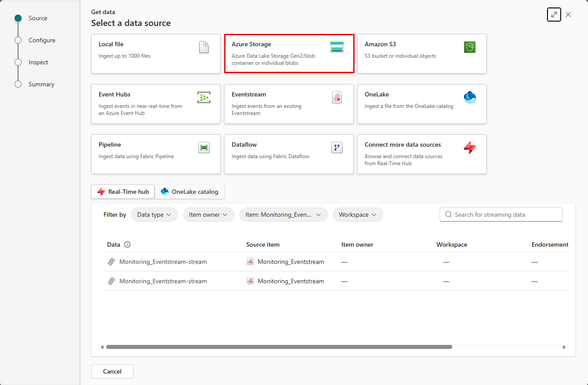The height and width of the screenshot is (385, 588).
Task: Select the OneLake globe icon
Action: 470,97
